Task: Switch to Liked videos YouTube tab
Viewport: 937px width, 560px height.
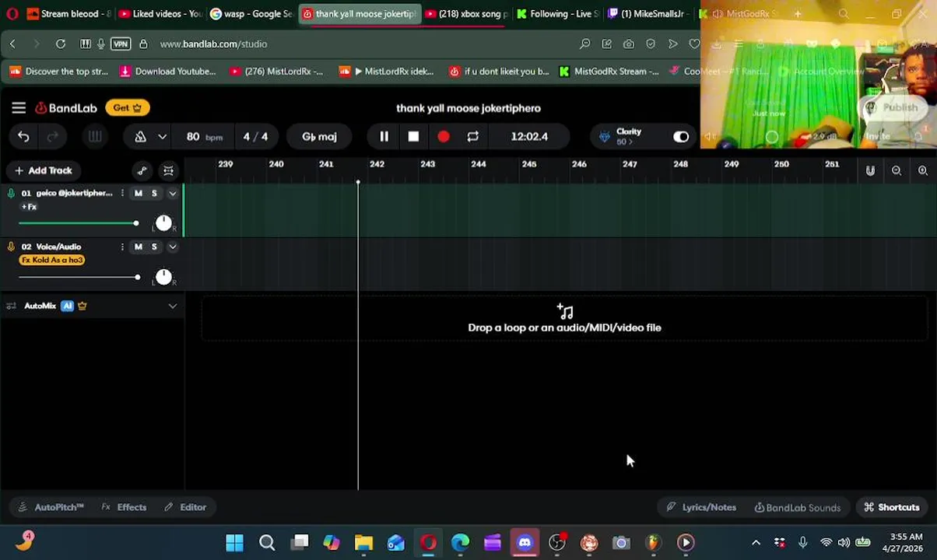Action: [160, 14]
